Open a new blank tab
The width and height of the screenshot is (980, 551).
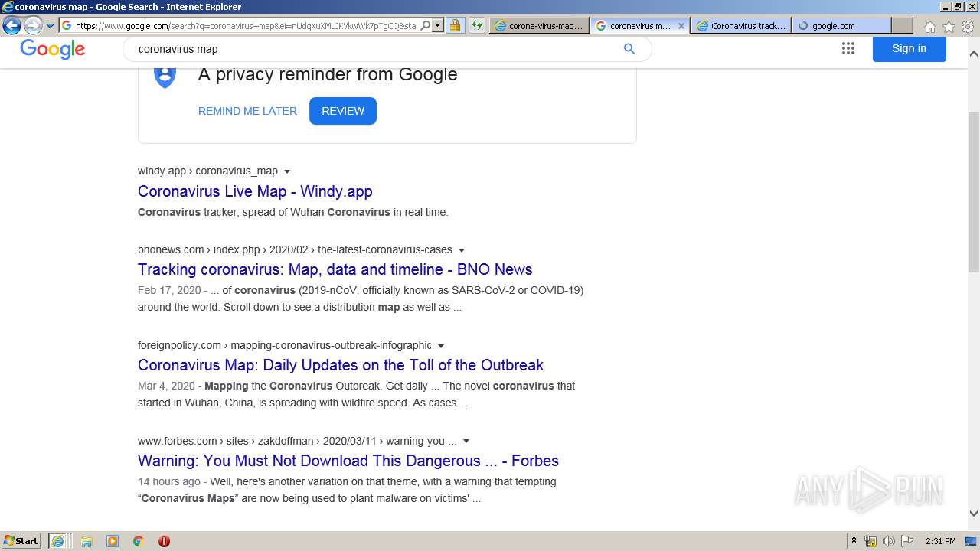click(x=903, y=25)
